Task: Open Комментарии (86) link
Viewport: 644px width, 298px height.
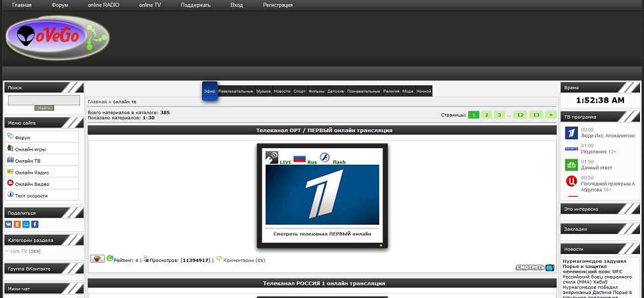Action: pyautogui.click(x=244, y=260)
